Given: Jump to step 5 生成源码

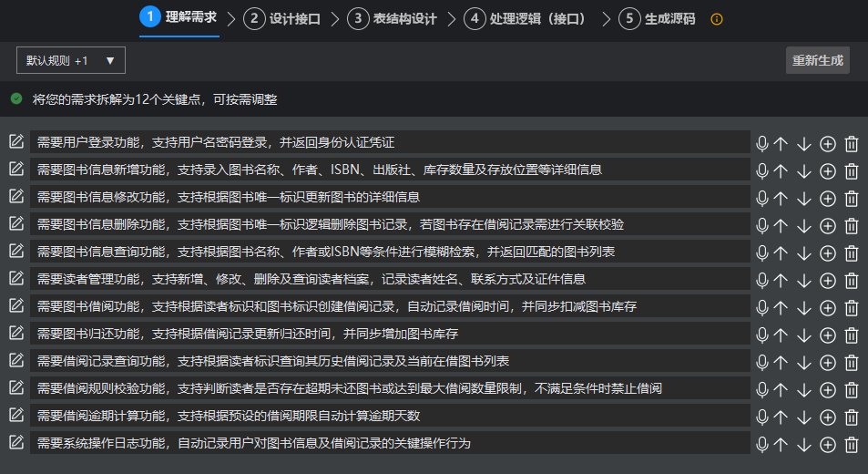Looking at the screenshot, I should pyautogui.click(x=656, y=18).
